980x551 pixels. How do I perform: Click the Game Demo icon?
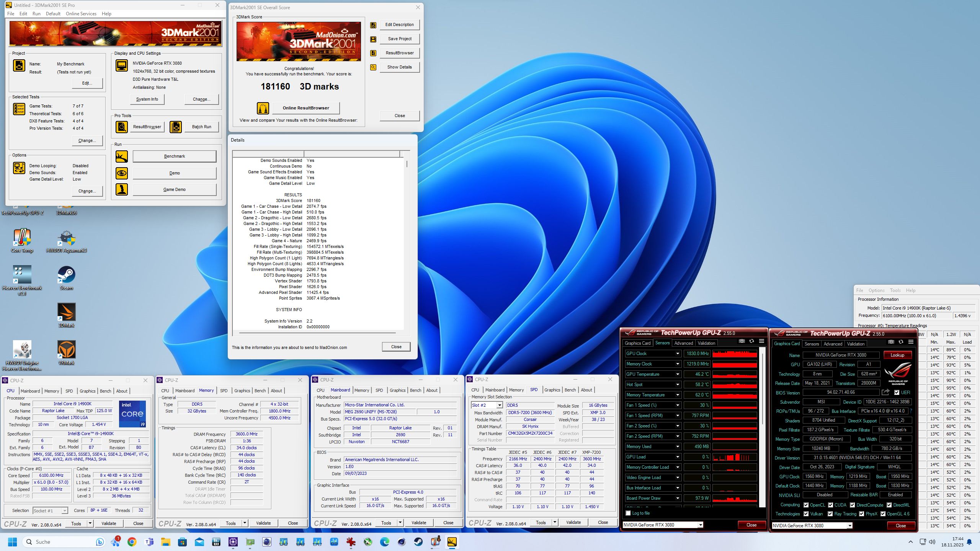point(122,190)
